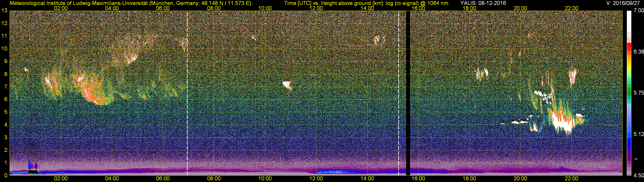Click the 14:00 label on upper time axis
The height and width of the screenshot is (182, 644).
point(367,8)
